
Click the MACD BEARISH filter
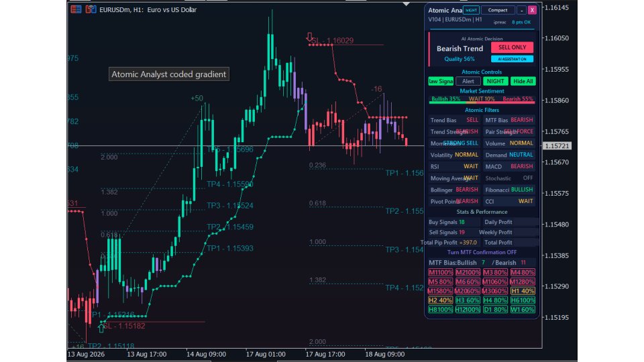(x=509, y=166)
